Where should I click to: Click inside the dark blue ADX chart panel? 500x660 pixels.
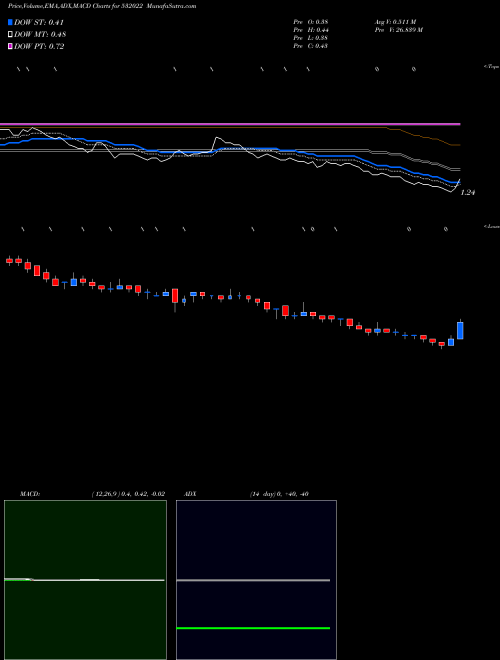[x=256, y=579]
